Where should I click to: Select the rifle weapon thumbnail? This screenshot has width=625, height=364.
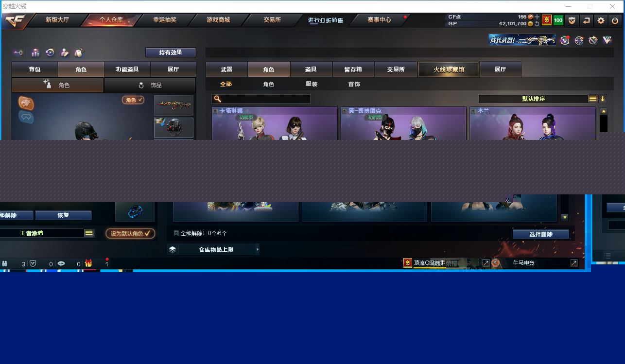[174, 105]
